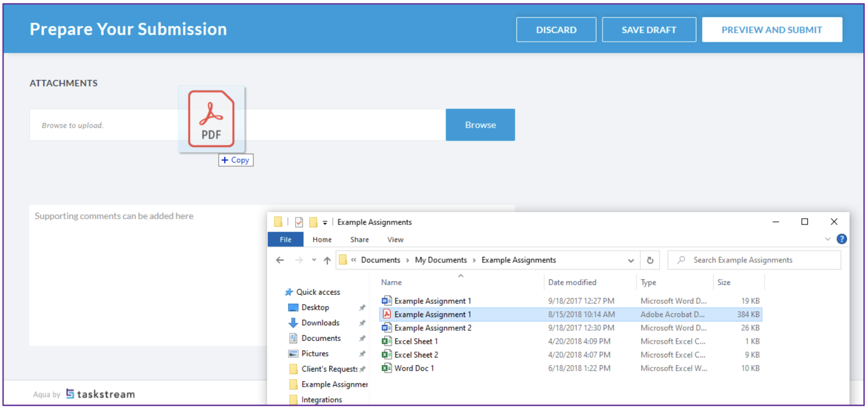The height and width of the screenshot is (411, 868).
Task: Open Integrations folder in sidebar
Action: click(322, 400)
